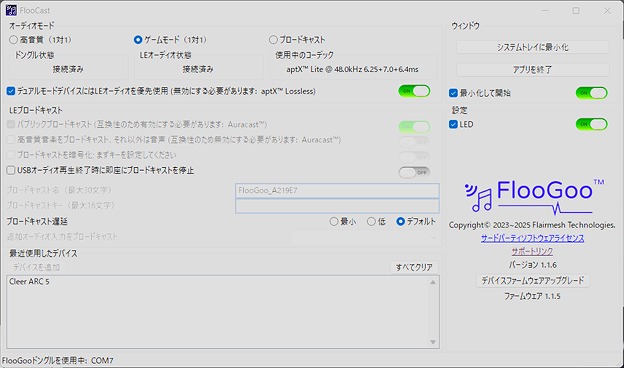This screenshot has width=624, height=368.
Task: Click ファームウェア 1.1.5 text
Action: 532,296
